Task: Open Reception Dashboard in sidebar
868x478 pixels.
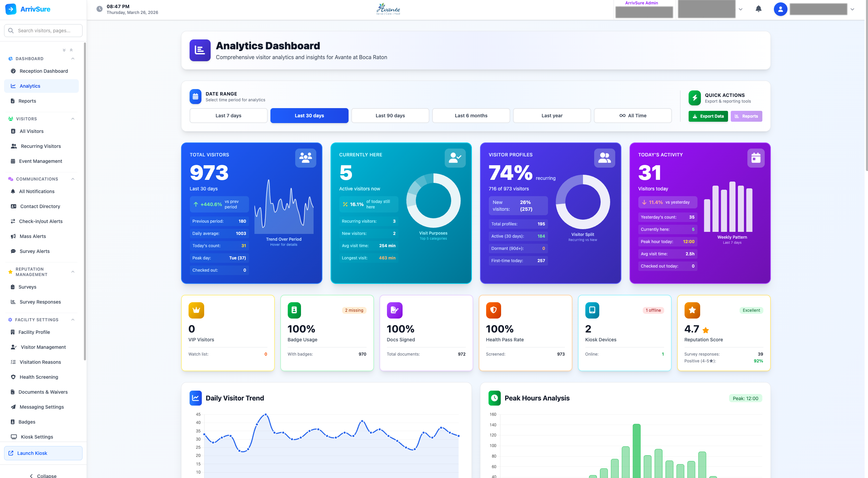Action: click(43, 71)
